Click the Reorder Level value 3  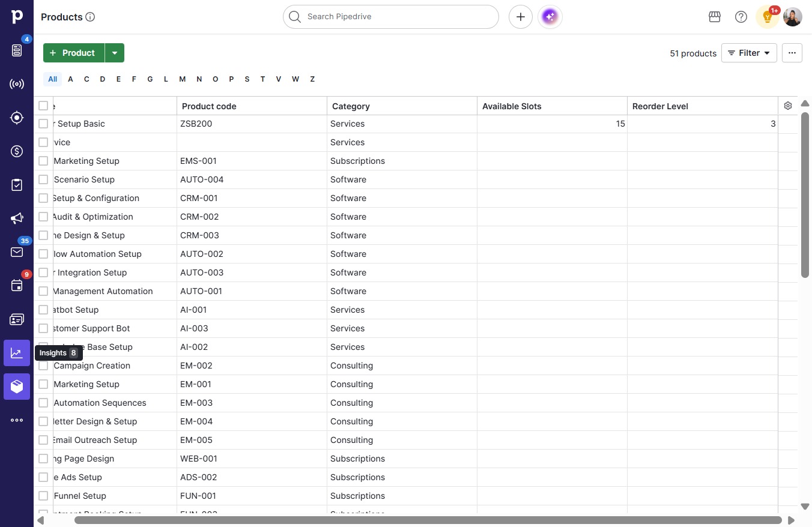click(x=774, y=124)
